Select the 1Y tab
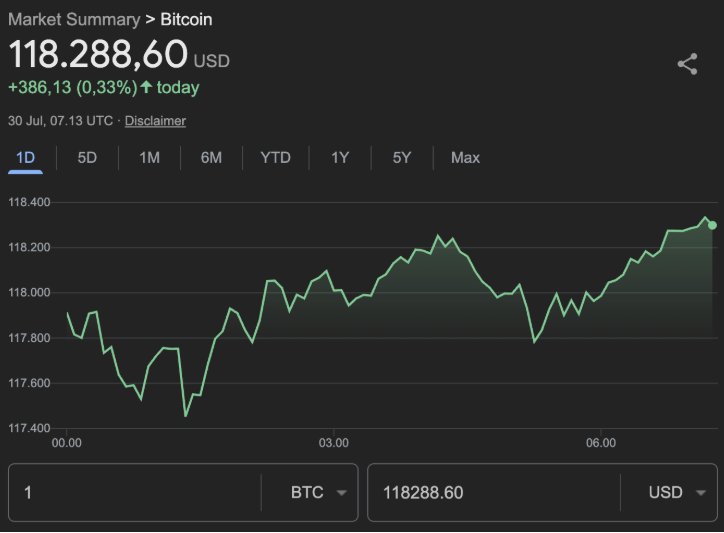This screenshot has width=724, height=533. 340,158
